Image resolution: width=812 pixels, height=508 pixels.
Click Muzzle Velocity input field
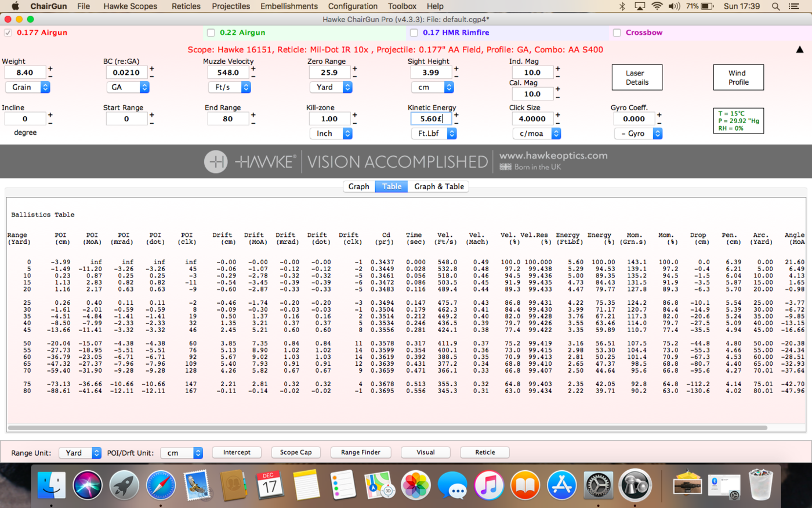click(229, 73)
